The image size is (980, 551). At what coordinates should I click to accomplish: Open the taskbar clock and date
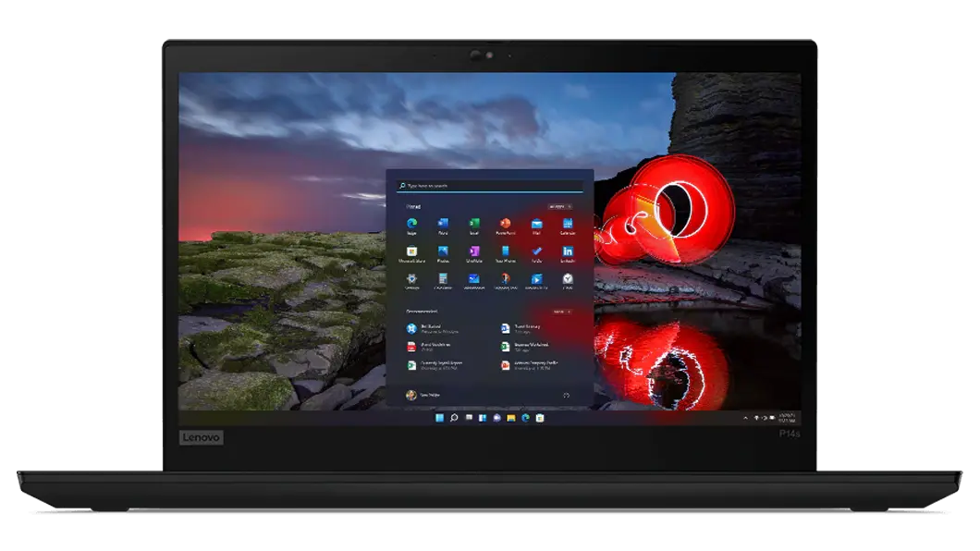pyautogui.click(x=788, y=419)
